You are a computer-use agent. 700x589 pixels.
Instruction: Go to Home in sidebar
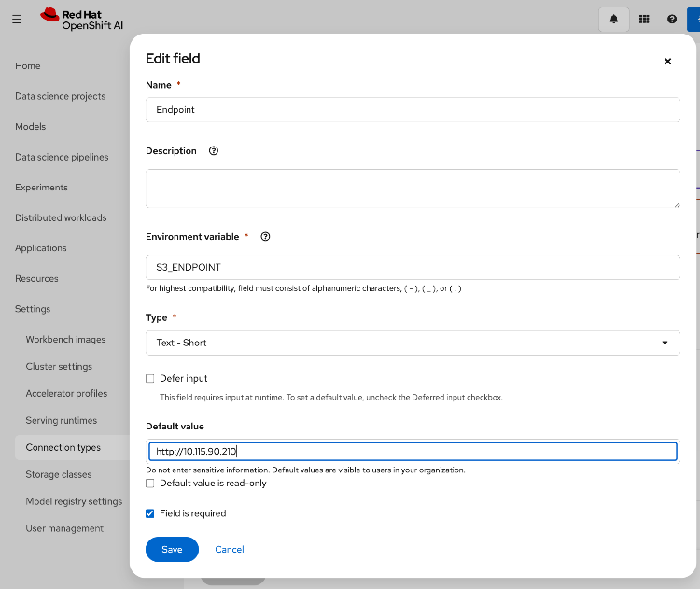tap(28, 66)
